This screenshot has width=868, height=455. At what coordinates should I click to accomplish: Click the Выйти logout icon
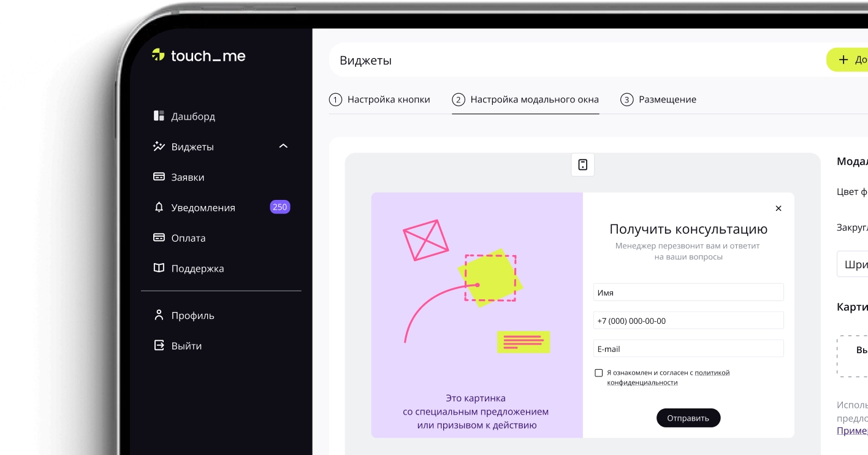coord(159,345)
